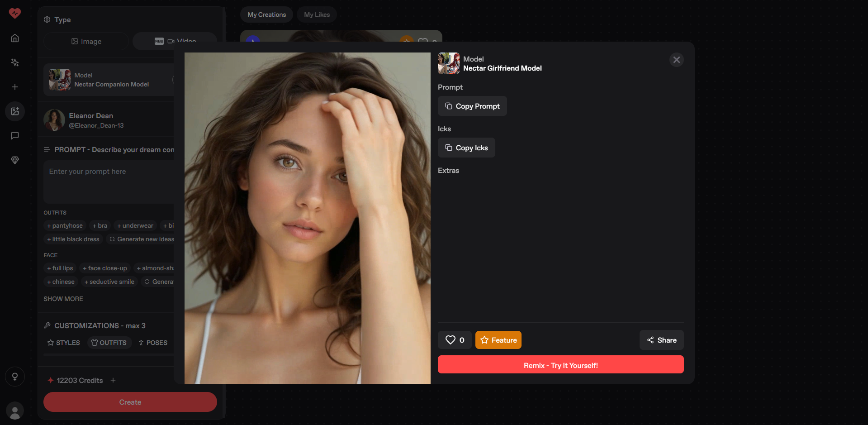Click the 12203 Credits text
868x425 pixels.
(80, 380)
